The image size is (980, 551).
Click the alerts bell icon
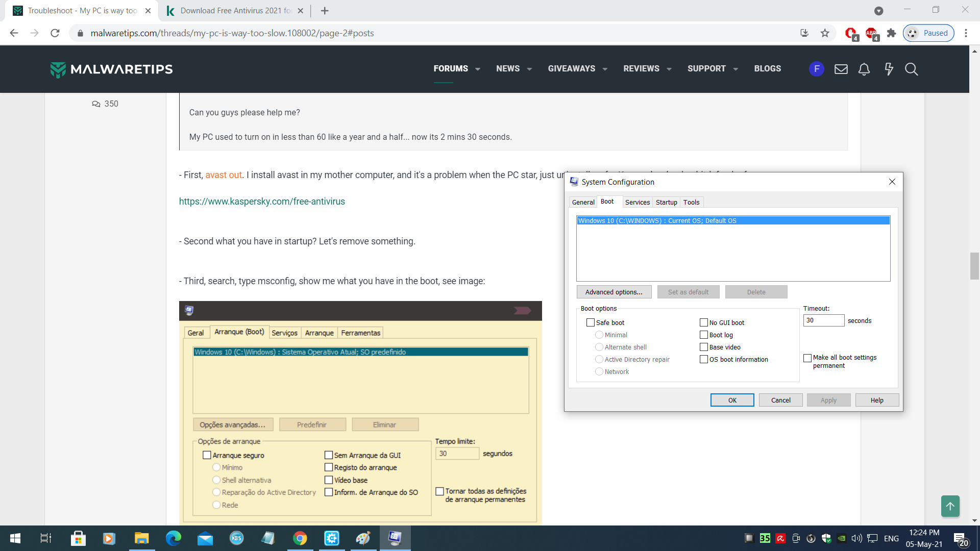(864, 69)
